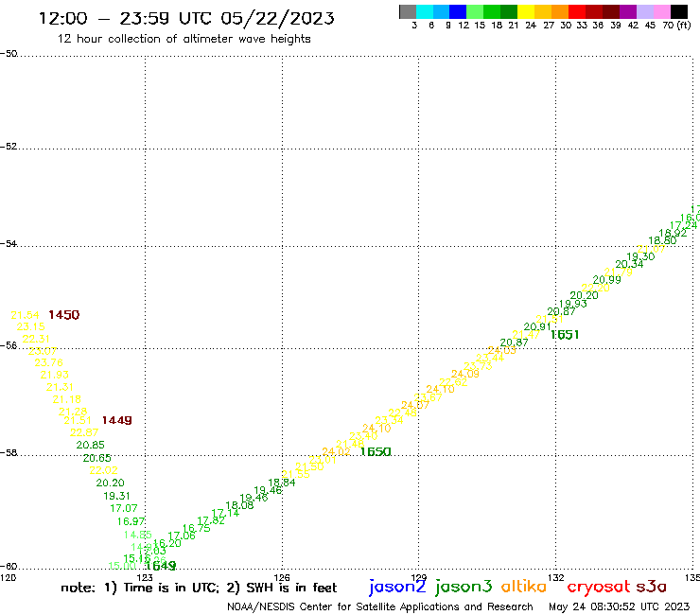Viewport: 700px width, 615px height.
Task: Click the wave height value 16.75
Action: pos(197,528)
